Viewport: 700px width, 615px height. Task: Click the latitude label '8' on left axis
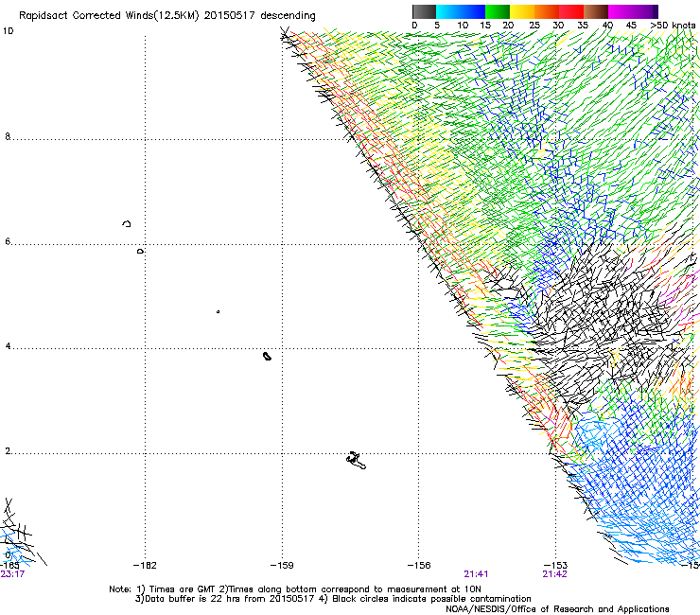(x=8, y=136)
